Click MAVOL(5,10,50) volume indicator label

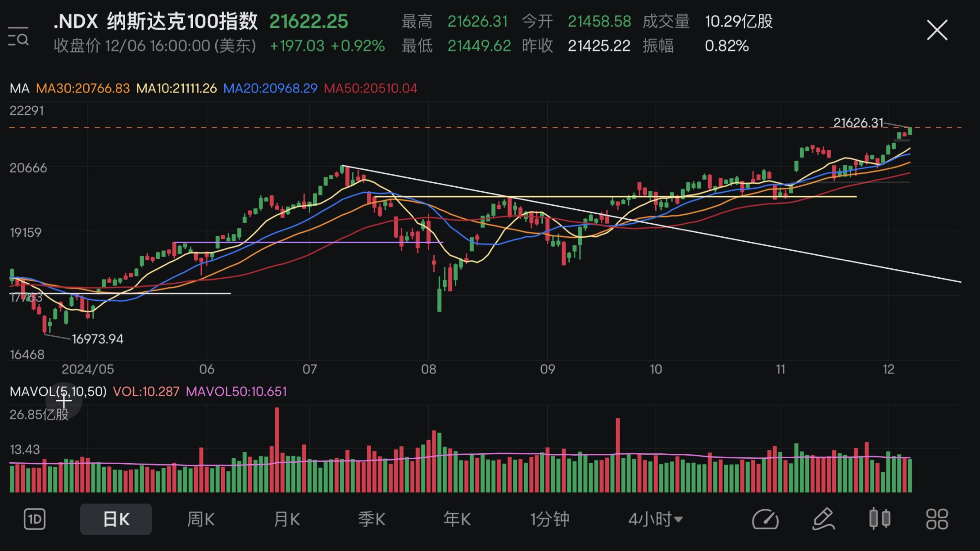coord(58,392)
